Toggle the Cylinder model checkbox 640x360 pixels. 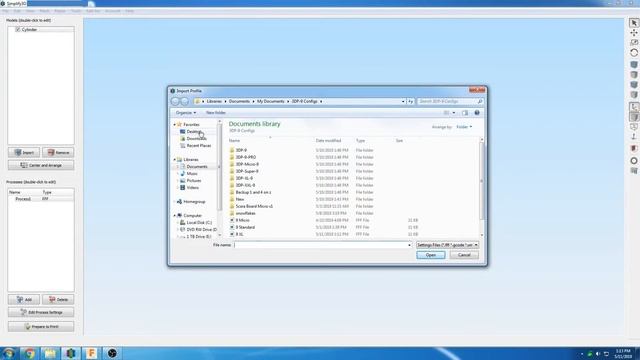click(18, 30)
